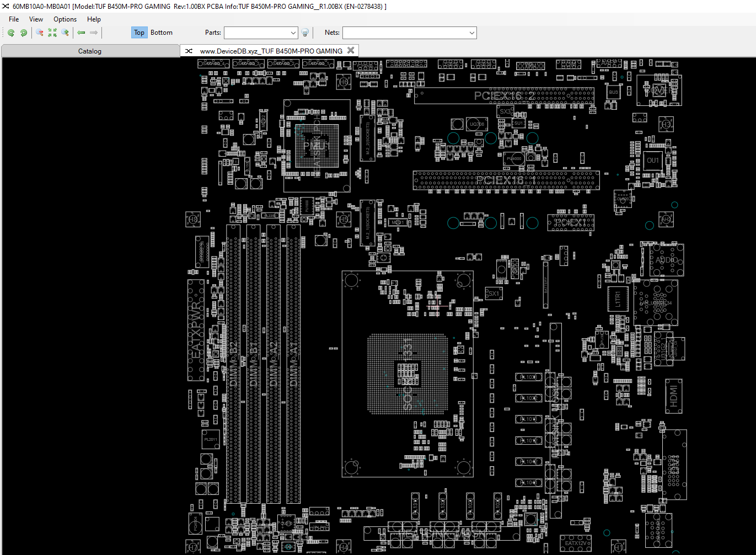Expand the Nets dropdown list

tap(472, 33)
